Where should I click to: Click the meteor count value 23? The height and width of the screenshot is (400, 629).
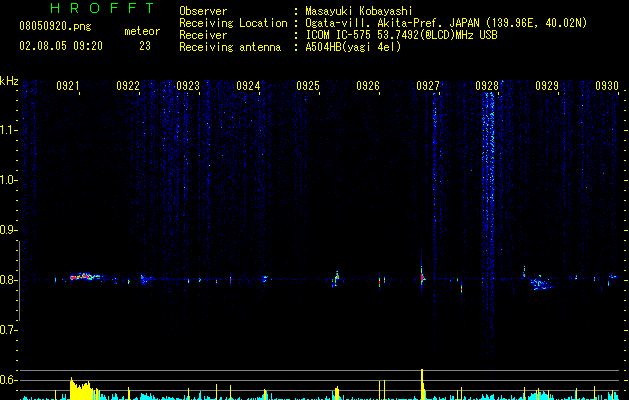click(145, 46)
